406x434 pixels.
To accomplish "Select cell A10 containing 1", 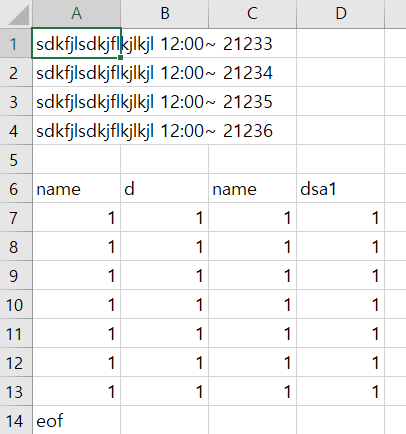I will point(76,304).
